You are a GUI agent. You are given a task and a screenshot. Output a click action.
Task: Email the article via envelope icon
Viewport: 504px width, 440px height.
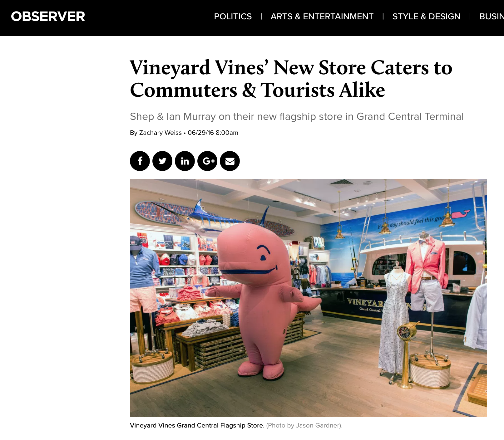coord(230,161)
